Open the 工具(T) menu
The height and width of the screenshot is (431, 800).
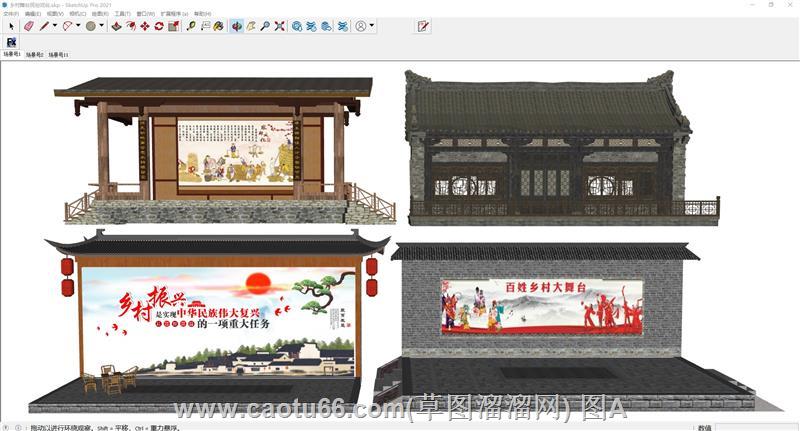pyautogui.click(x=122, y=14)
